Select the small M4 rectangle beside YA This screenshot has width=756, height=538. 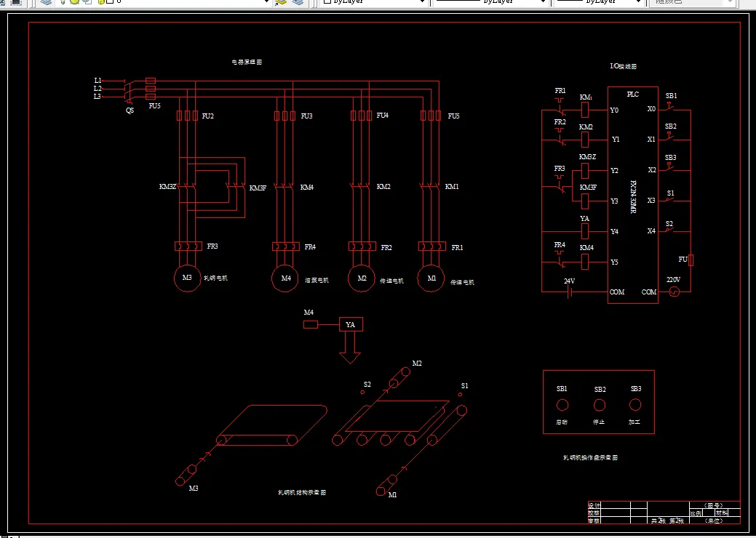[311, 325]
